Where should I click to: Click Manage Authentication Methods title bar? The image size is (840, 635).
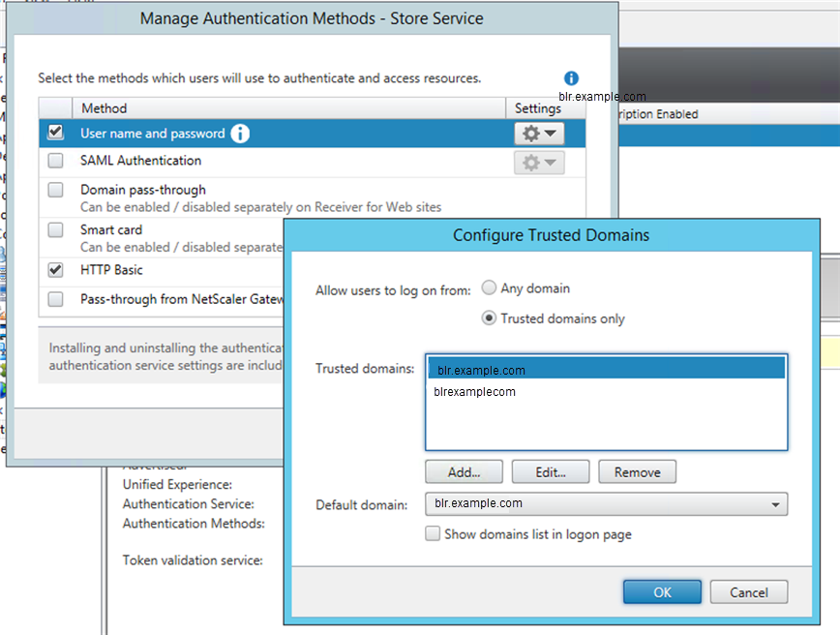[x=312, y=18]
